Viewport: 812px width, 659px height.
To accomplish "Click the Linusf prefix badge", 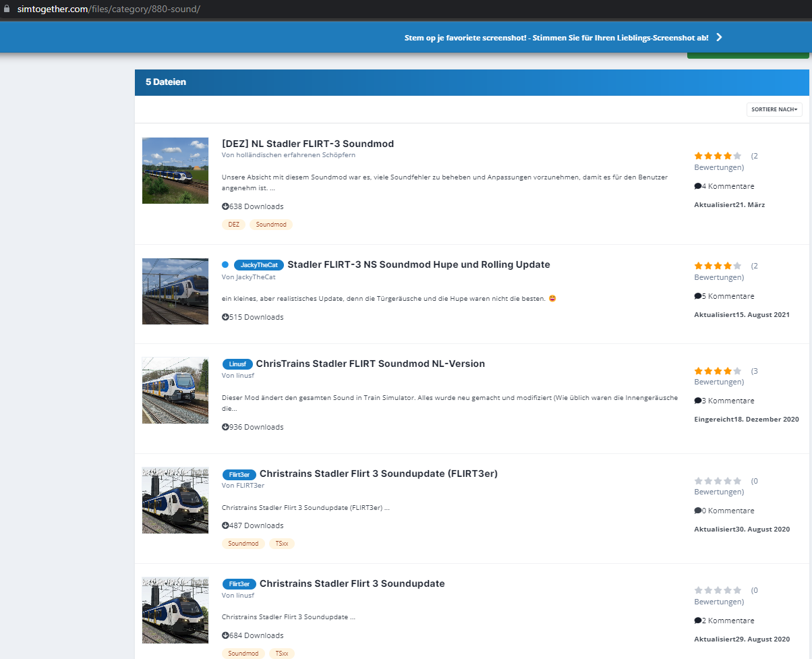I will tap(237, 364).
